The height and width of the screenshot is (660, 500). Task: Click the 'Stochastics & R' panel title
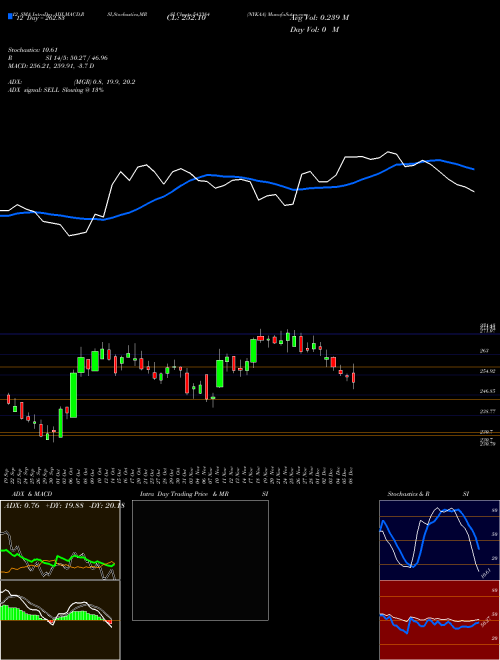(x=408, y=494)
